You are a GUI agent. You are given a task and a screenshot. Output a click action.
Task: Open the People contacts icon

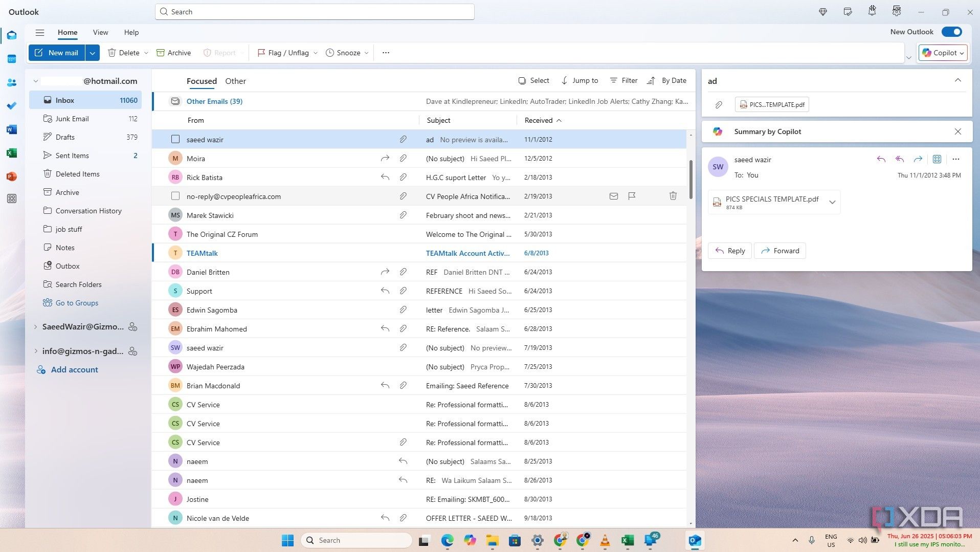point(12,82)
